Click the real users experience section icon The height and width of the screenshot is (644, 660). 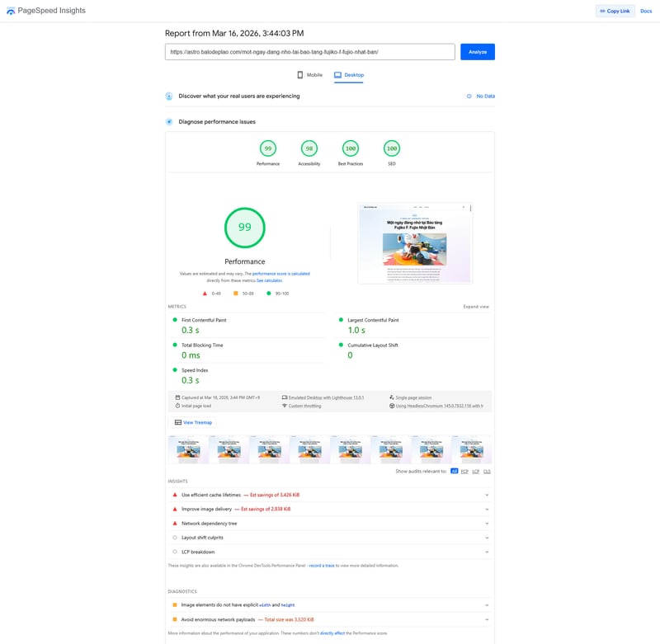tap(169, 96)
